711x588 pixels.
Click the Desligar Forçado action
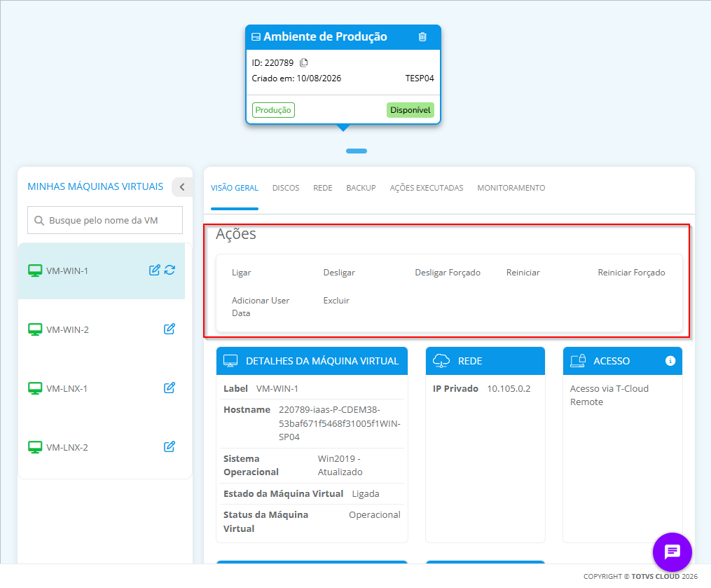click(x=448, y=273)
